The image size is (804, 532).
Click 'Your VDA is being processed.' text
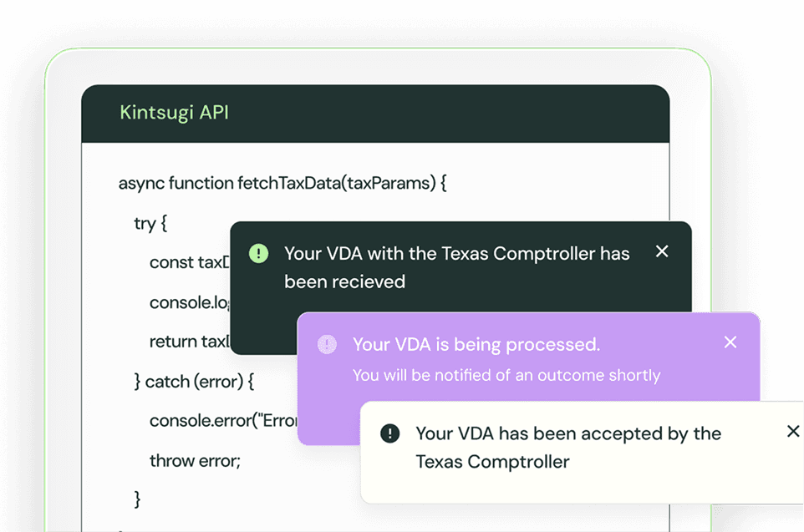[476, 344]
